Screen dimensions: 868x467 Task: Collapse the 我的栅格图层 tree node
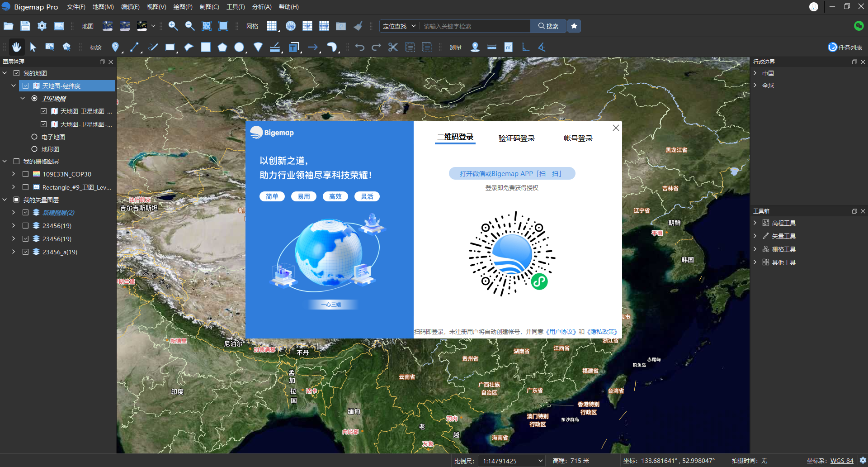tap(5, 161)
